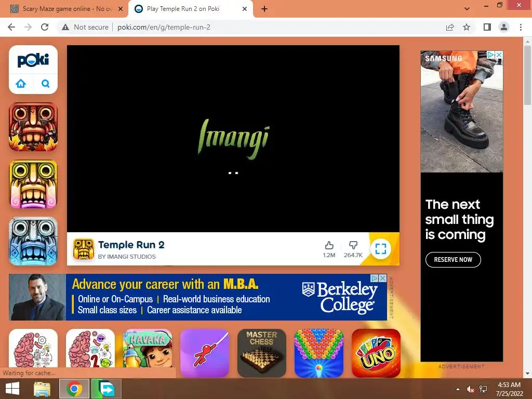
Task: Expand the tab search dropdown arrow
Action: 467,9
